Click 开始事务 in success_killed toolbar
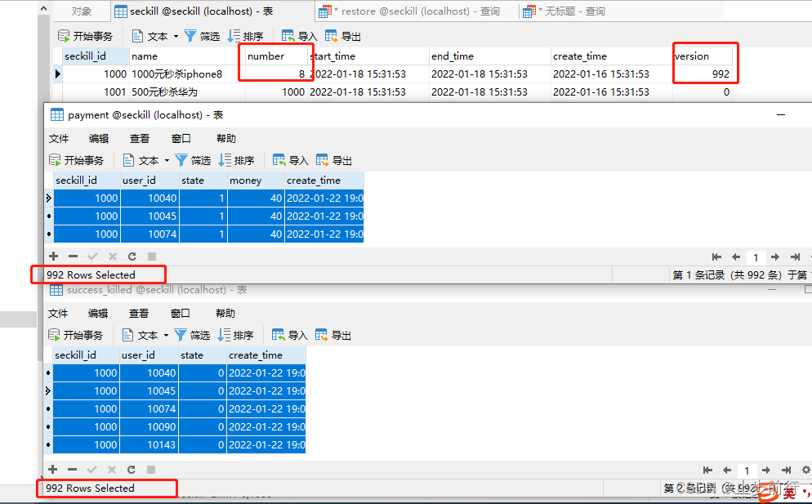 coord(76,335)
